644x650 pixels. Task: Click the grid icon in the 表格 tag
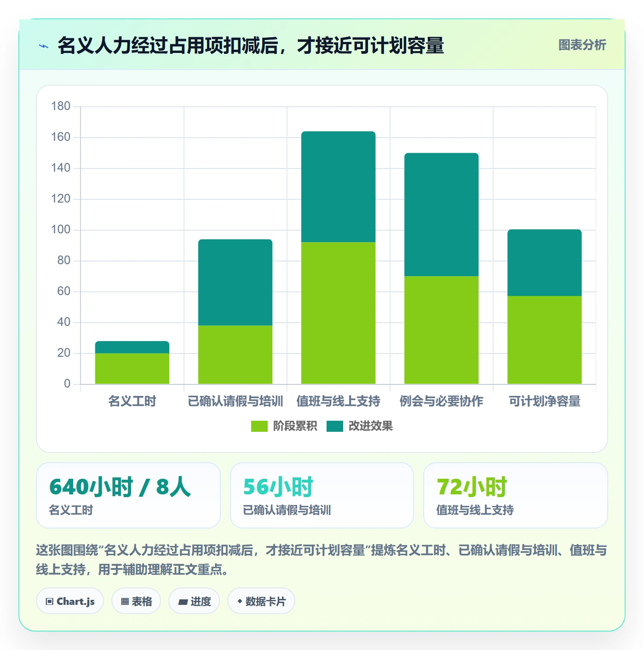click(x=125, y=602)
